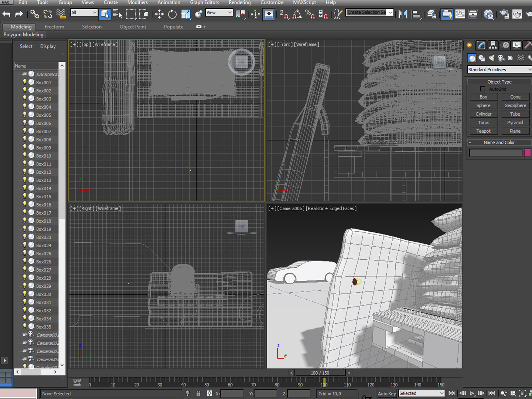This screenshot has width=532, height=399.
Task: Toggle the lightbulb visibility for Box010
Action: (25, 156)
